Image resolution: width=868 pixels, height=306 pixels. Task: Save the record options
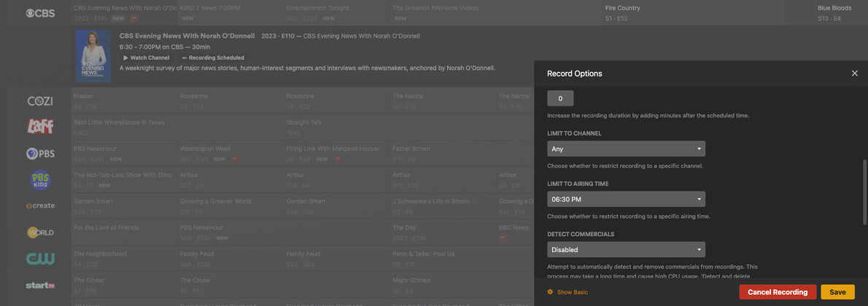click(x=837, y=292)
